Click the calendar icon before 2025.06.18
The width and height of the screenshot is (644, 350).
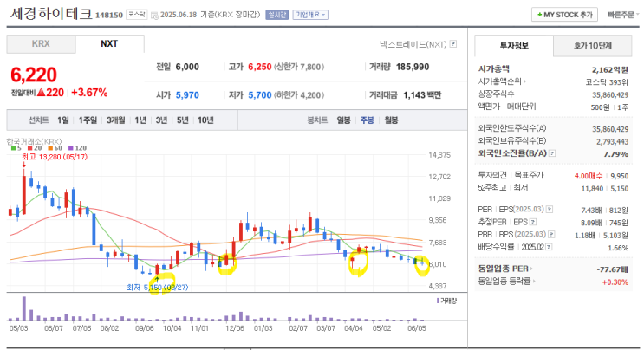pos(154,16)
